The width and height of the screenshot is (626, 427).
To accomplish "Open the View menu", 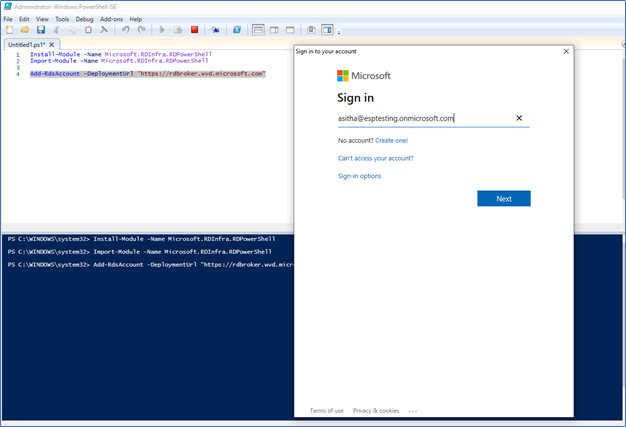I will coord(42,19).
